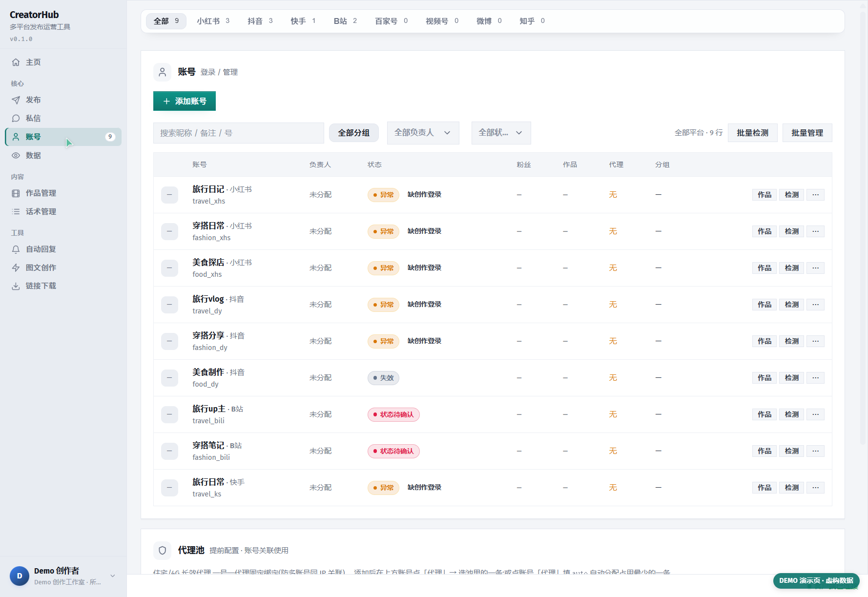Select the 全部 platform tab
Viewport: 868px width, 597px height.
click(166, 21)
